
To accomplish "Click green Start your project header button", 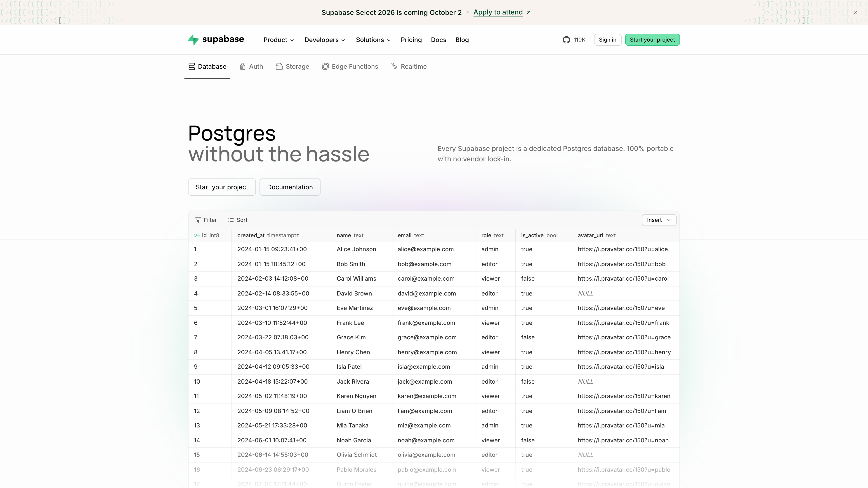I will tap(652, 40).
